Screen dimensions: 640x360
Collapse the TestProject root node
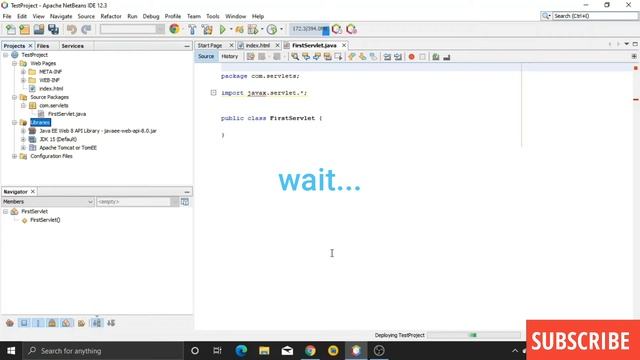(x=6, y=55)
